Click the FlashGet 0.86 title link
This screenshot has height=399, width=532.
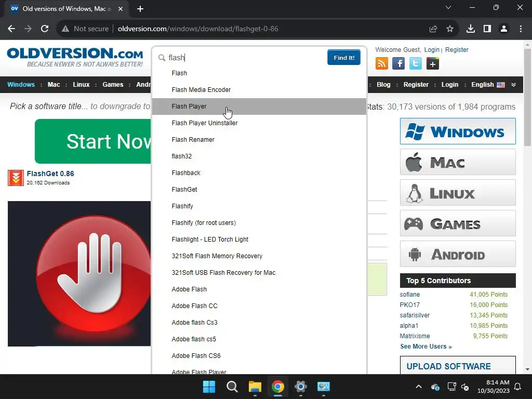(x=50, y=174)
